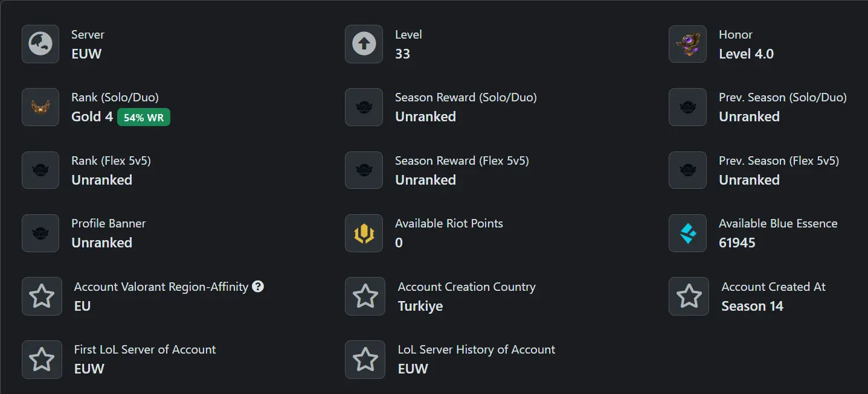Click the Valorant Region-Affinity star icon
The height and width of the screenshot is (394, 868).
tap(42, 296)
